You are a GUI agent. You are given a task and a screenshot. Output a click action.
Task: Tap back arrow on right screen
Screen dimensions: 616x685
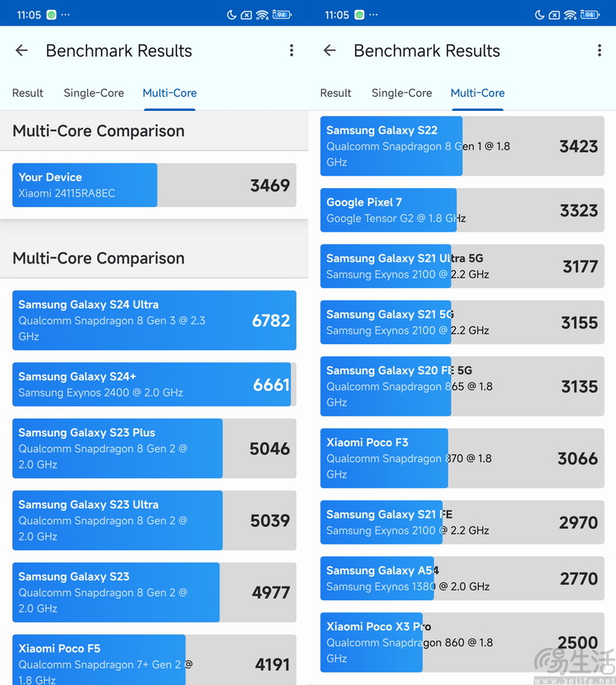[x=329, y=51]
